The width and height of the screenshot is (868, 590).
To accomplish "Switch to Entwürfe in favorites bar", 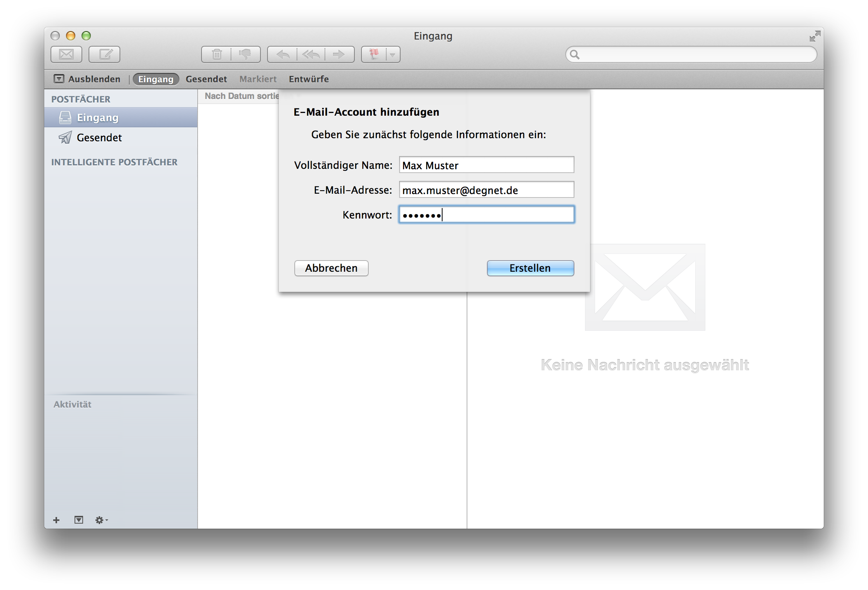I will (x=309, y=79).
